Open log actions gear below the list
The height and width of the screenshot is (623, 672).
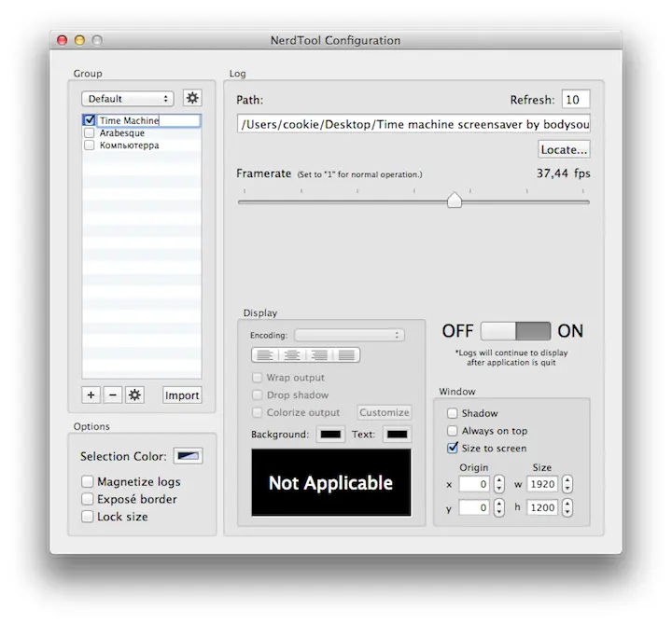pyautogui.click(x=134, y=395)
